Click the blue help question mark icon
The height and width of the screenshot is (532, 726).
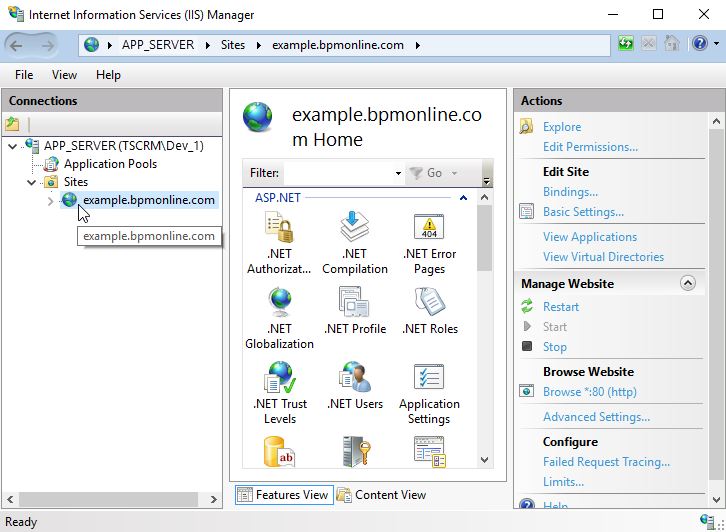[x=700, y=44]
